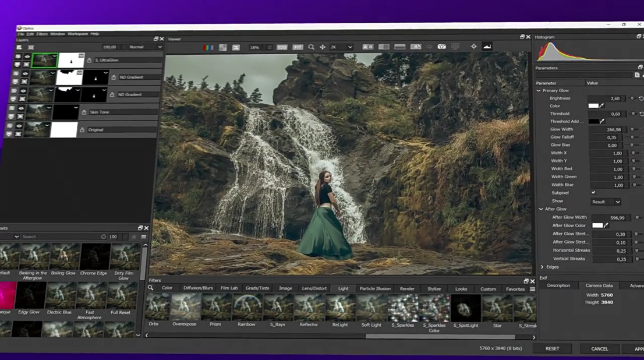Viewport: 644px width, 360px height.
Task: Click the new layer icon in the Layers panel
Action: pos(20,47)
